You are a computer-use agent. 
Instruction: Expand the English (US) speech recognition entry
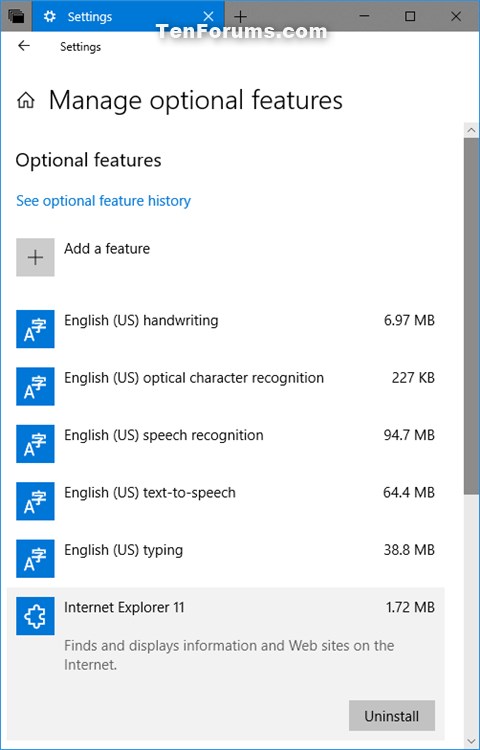coord(226,444)
